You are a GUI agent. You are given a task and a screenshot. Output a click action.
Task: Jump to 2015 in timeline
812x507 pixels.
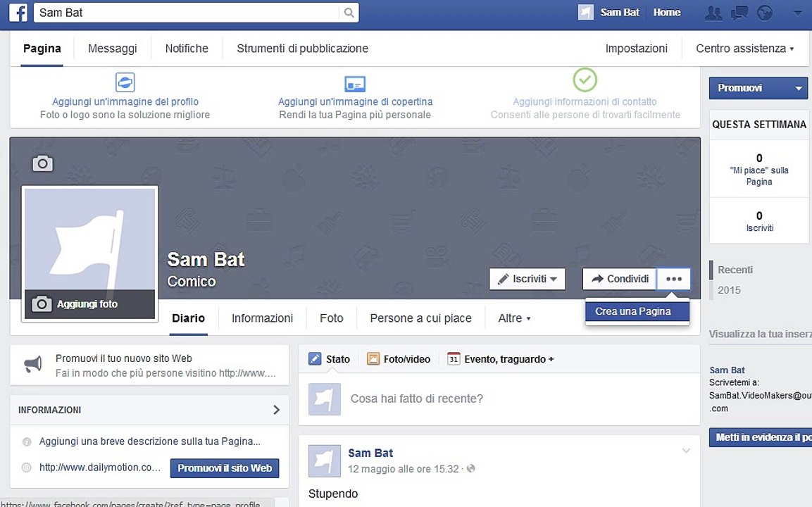tap(729, 290)
